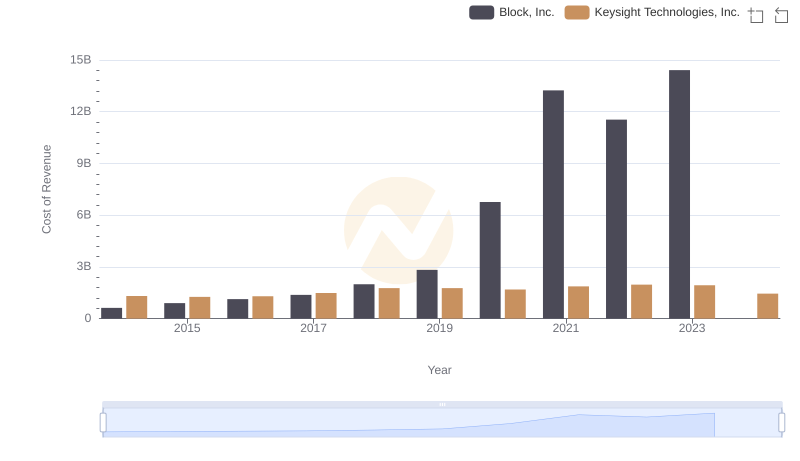Click the Block, Inc. bar for 2019
This screenshot has width=800, height=461.
427,294
